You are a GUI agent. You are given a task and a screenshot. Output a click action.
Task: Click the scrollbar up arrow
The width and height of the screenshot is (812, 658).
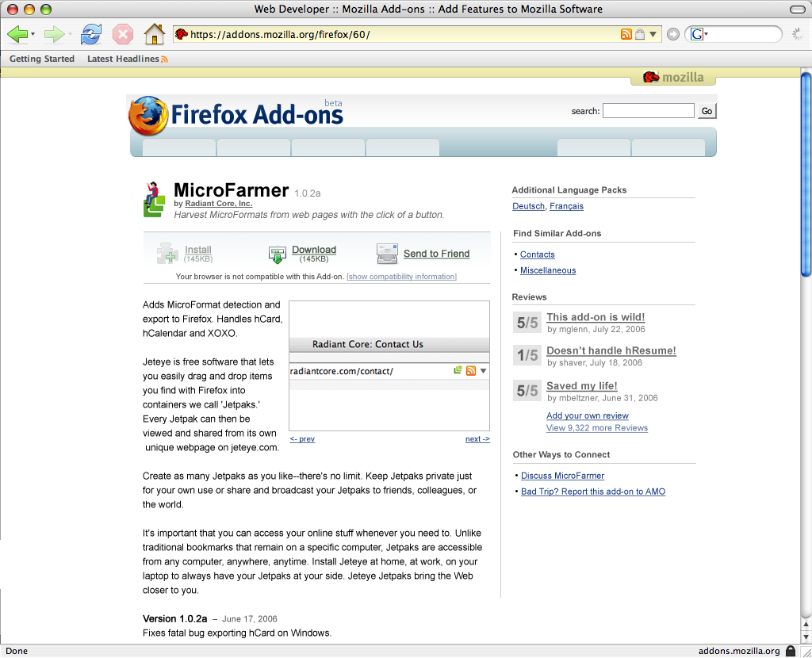pyautogui.click(x=806, y=625)
